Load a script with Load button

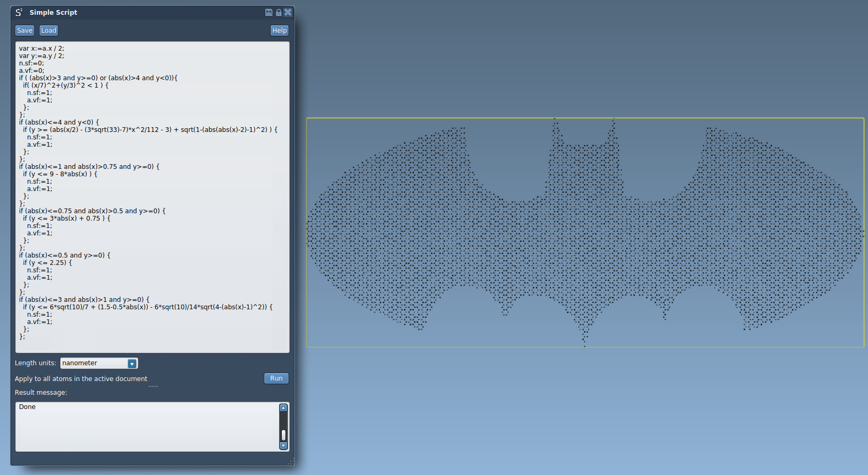click(x=49, y=31)
